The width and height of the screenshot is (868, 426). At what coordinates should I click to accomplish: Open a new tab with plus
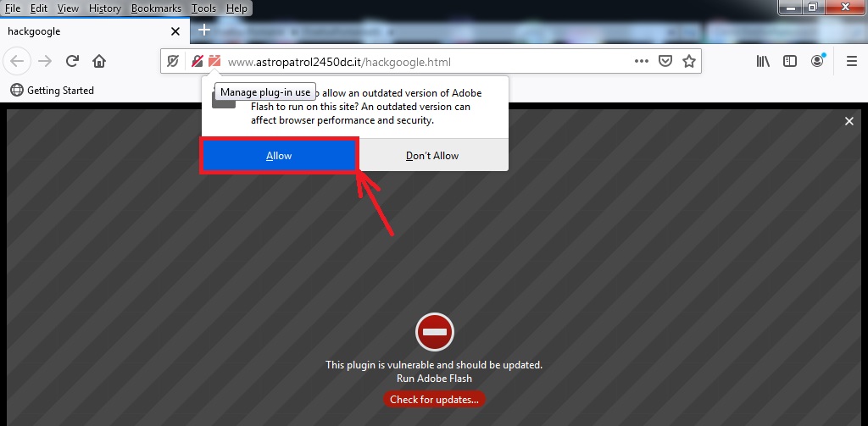click(x=204, y=30)
